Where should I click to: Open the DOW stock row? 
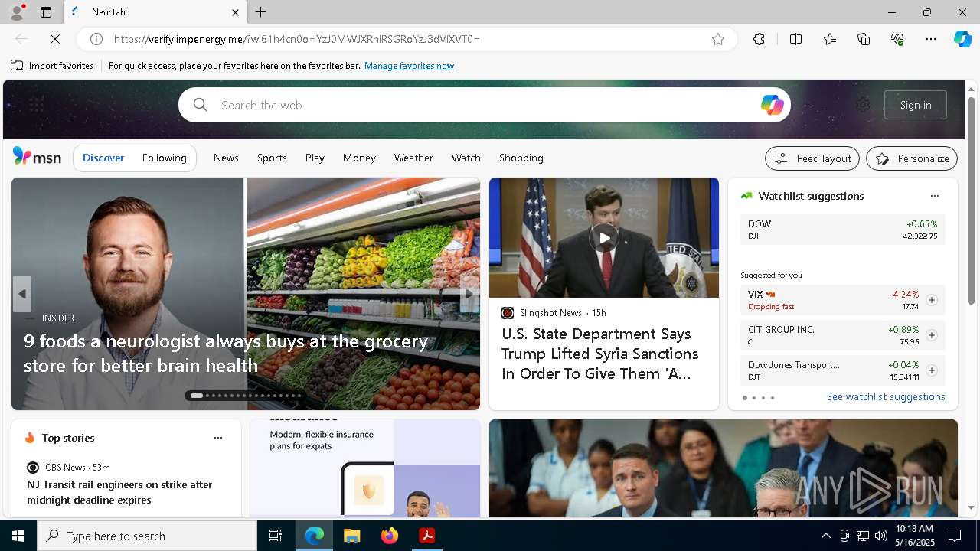(x=842, y=230)
